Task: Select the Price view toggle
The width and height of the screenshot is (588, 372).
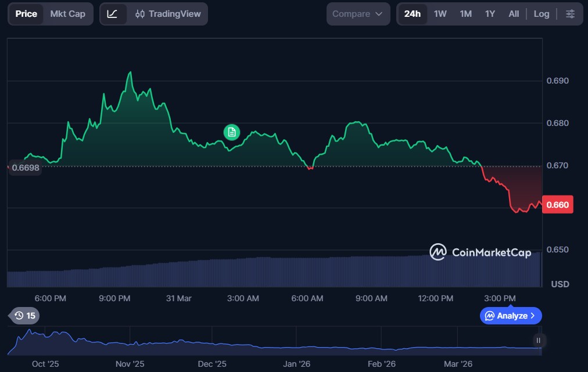Action: [26, 14]
